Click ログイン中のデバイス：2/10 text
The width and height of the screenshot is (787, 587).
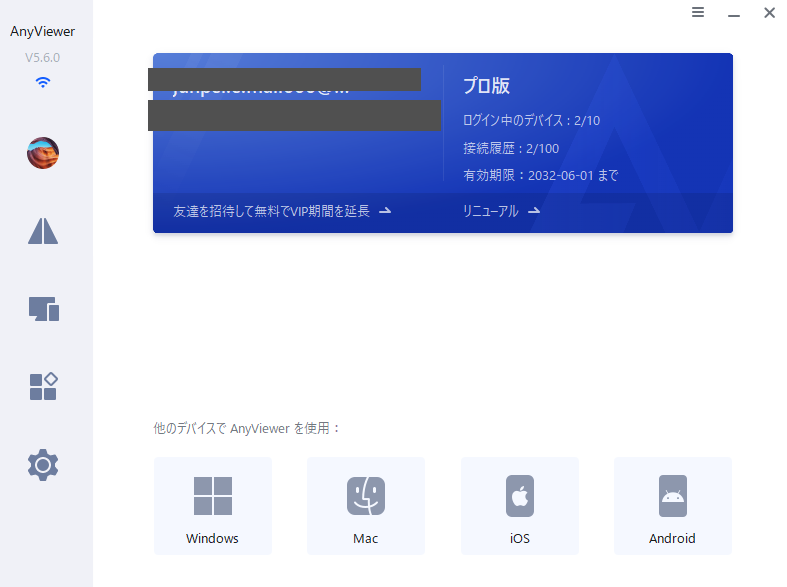coord(532,120)
